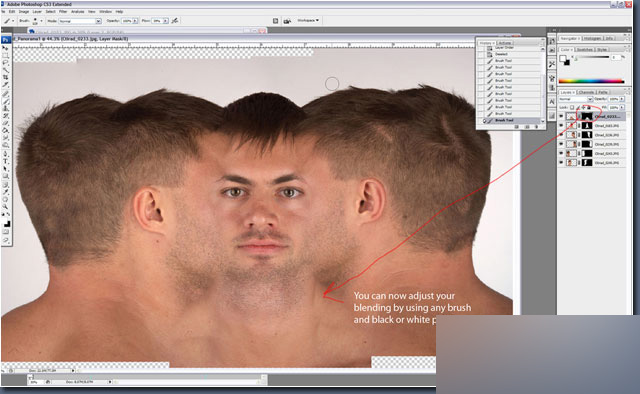Click the selected layer's mask thumbnail
Viewport: 640px width, 394px height.
(587, 116)
